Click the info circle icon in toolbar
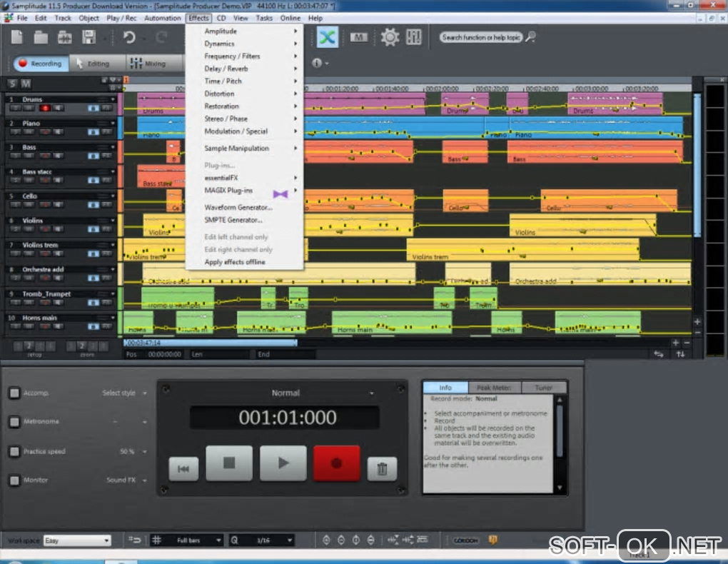728x564 pixels. pyautogui.click(x=317, y=63)
